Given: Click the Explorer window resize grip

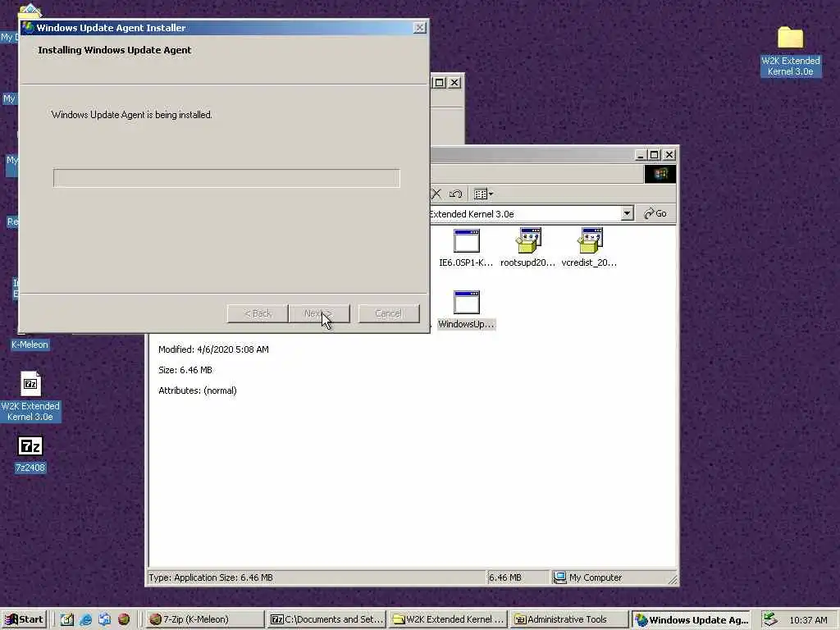Looking at the screenshot, I should 673,579.
